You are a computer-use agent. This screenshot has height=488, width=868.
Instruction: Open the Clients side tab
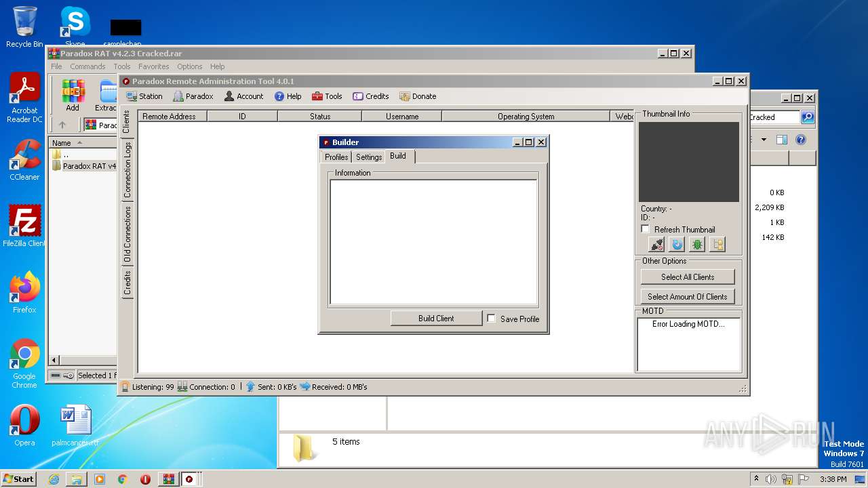coord(127,122)
